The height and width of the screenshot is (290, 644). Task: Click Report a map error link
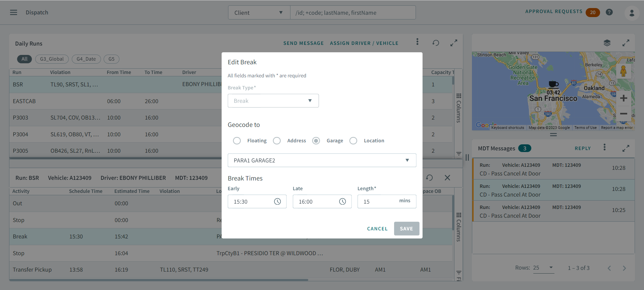[617, 128]
